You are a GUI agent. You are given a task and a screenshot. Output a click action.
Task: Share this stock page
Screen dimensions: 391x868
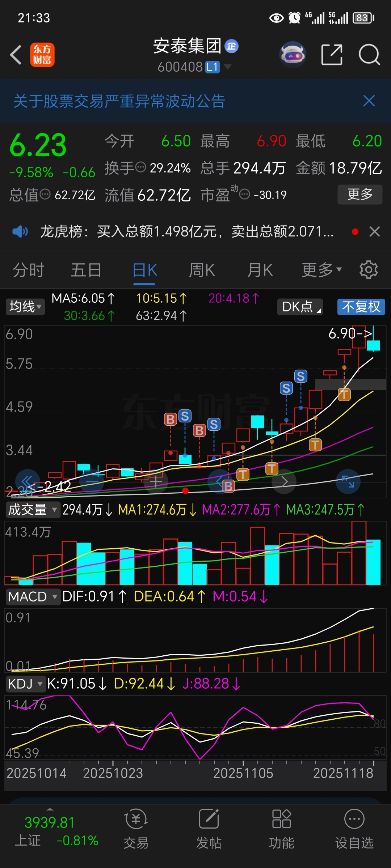click(x=332, y=55)
